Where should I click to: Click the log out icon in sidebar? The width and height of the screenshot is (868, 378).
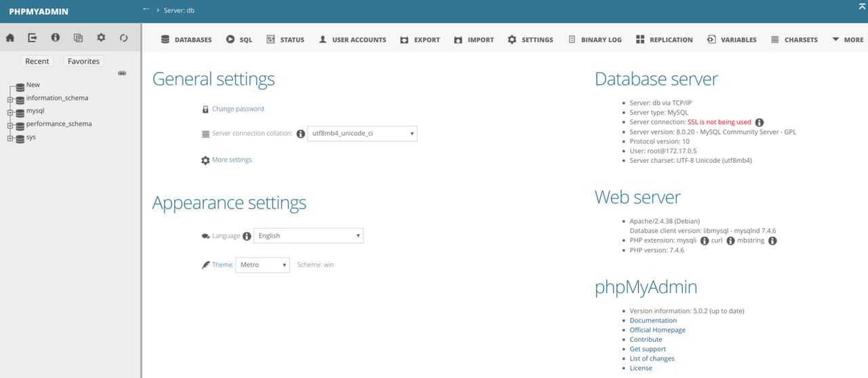click(33, 38)
